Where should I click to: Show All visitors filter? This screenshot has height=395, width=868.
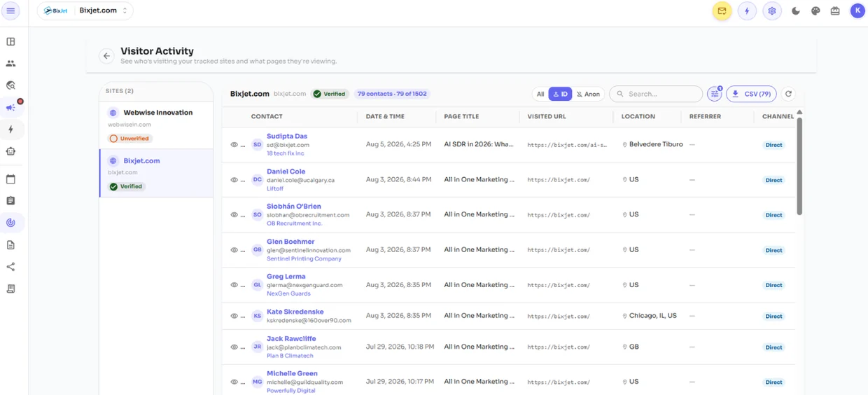coord(540,94)
